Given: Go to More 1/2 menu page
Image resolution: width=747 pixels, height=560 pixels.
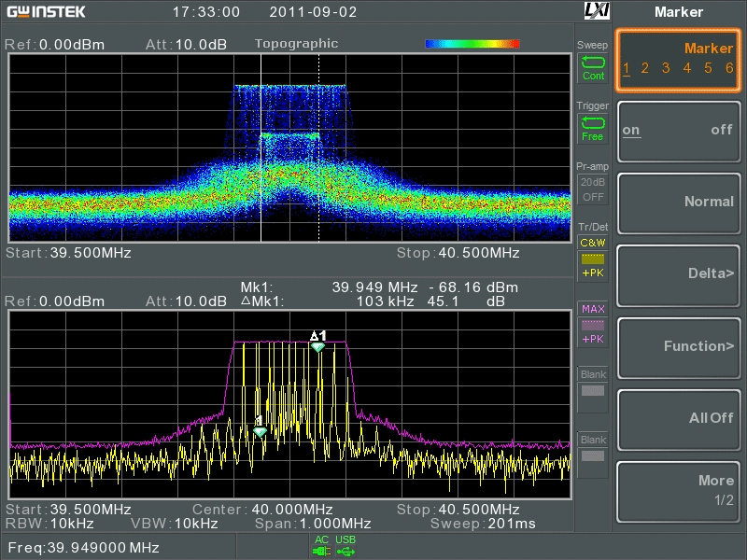Looking at the screenshot, I should click(x=677, y=489).
